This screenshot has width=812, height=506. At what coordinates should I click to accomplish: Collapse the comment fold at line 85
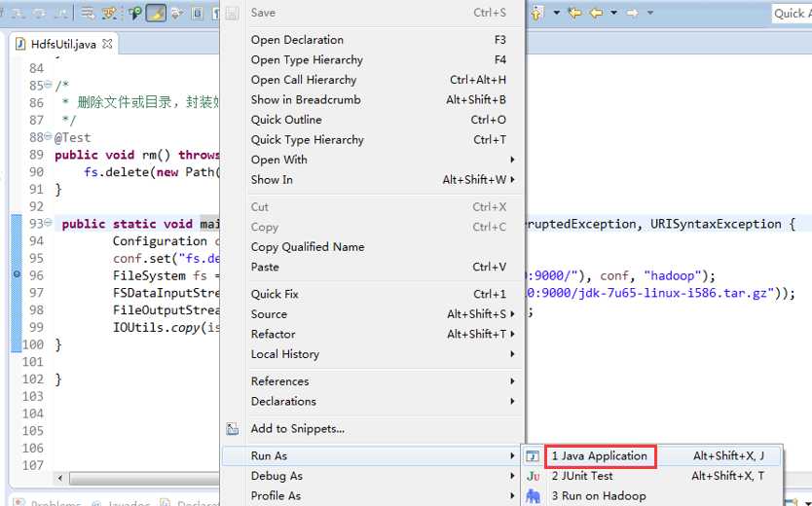pos(48,84)
